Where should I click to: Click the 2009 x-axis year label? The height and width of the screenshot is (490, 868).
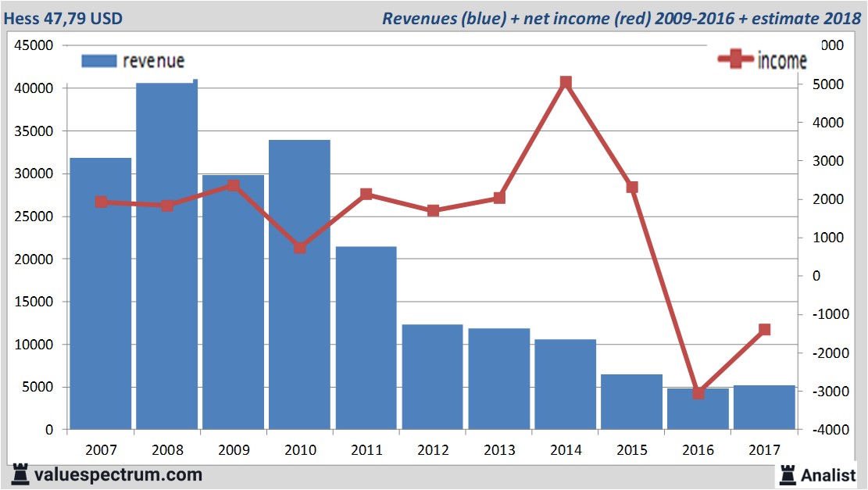tap(234, 450)
